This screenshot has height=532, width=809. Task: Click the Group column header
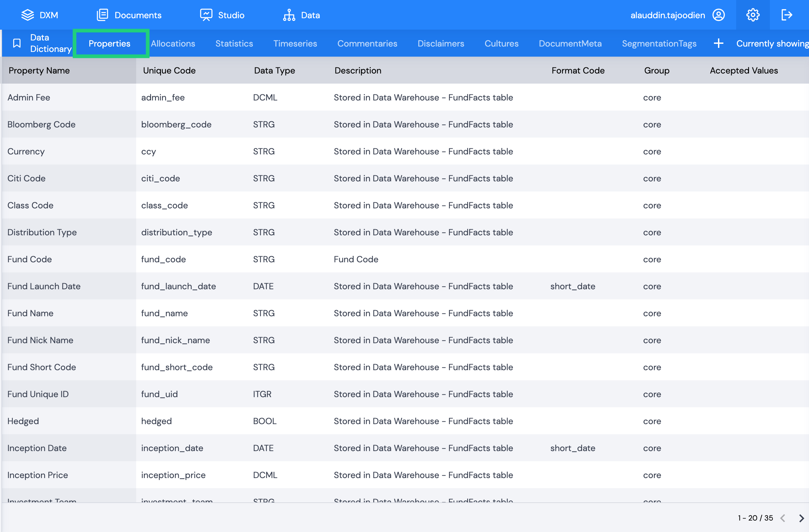tap(656, 70)
